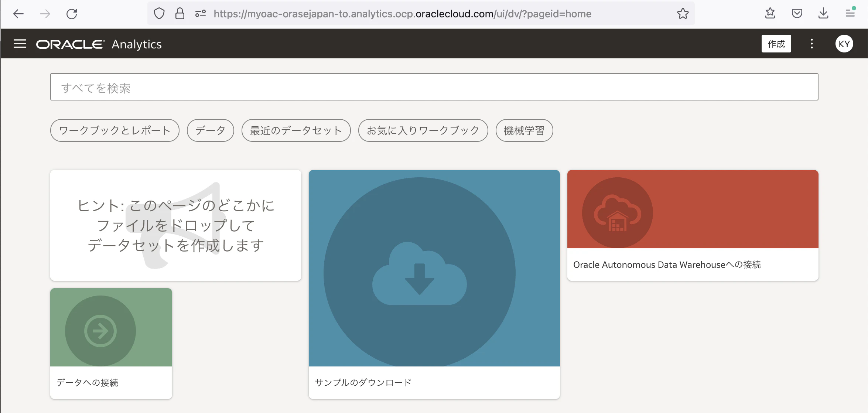Reload the page with refresh icon
Screen dimensions: 868x413
coord(72,14)
